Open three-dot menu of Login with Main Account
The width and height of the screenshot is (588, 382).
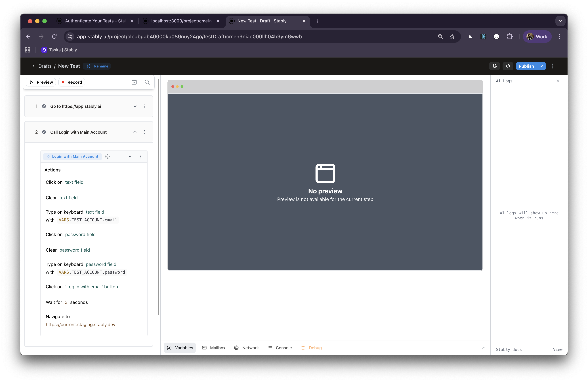(140, 156)
